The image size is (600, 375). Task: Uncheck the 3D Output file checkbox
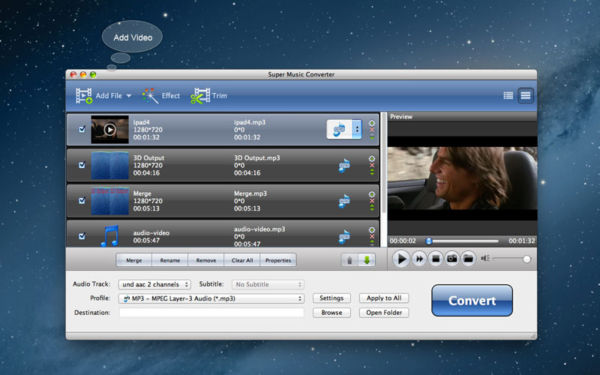82,165
